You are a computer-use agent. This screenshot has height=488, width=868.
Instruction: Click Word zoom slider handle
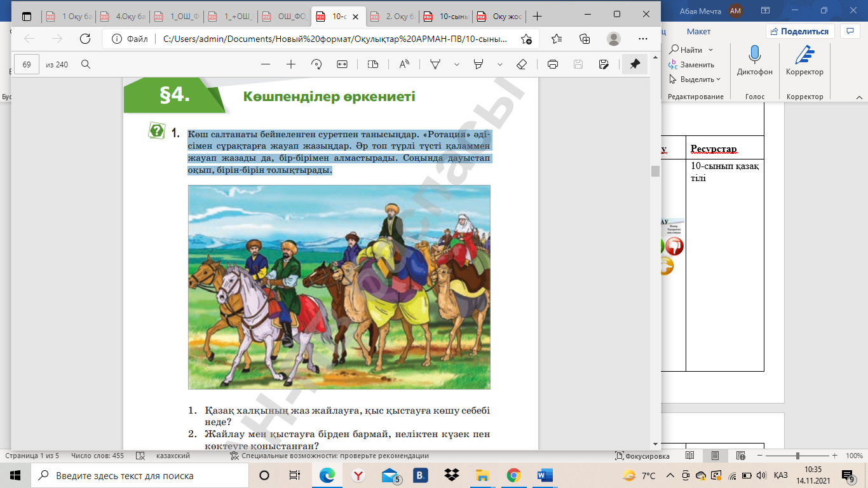[797, 456]
